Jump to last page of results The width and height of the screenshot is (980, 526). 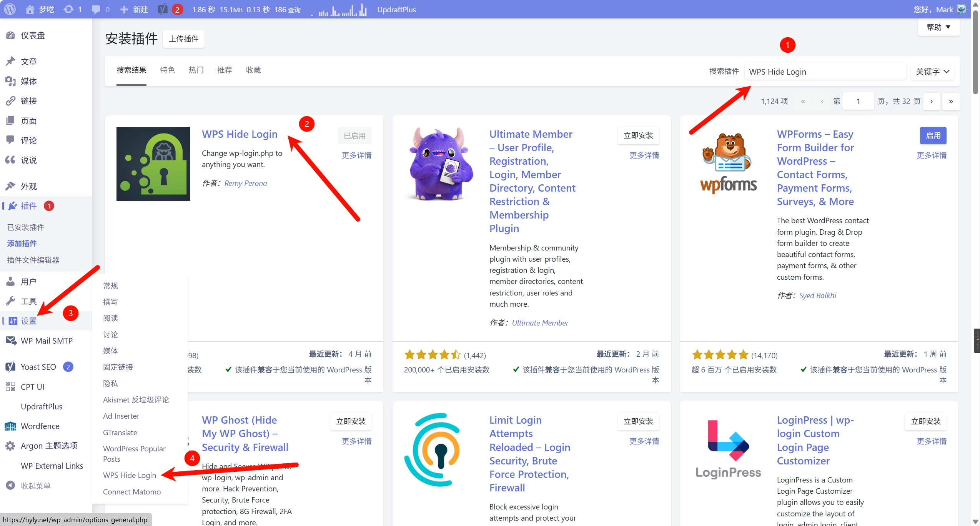click(951, 101)
